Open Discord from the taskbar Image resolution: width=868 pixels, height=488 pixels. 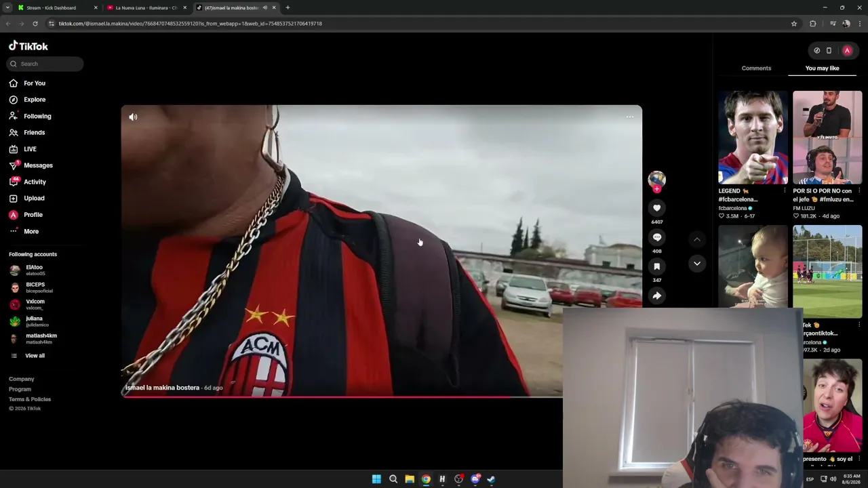tap(475, 479)
